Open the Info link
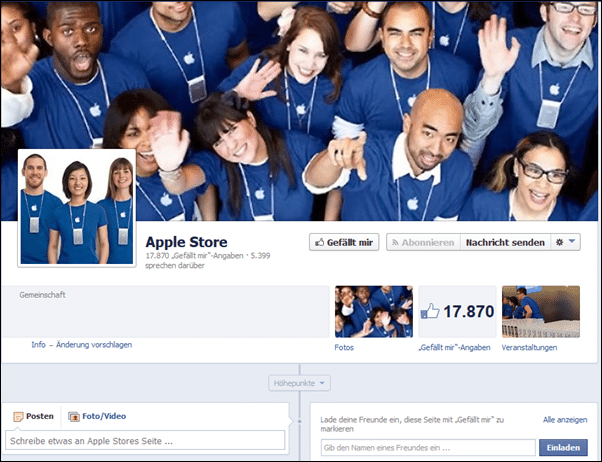This screenshot has width=602, height=462. 38,344
